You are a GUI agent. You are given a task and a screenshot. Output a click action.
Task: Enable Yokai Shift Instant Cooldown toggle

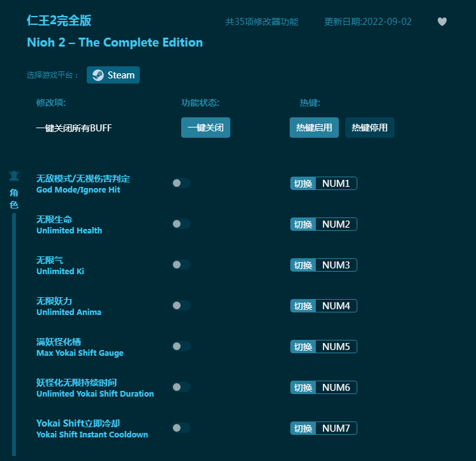[182, 428]
